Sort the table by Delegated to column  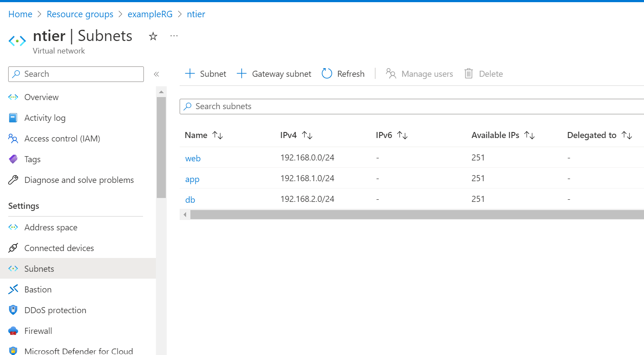pos(600,135)
